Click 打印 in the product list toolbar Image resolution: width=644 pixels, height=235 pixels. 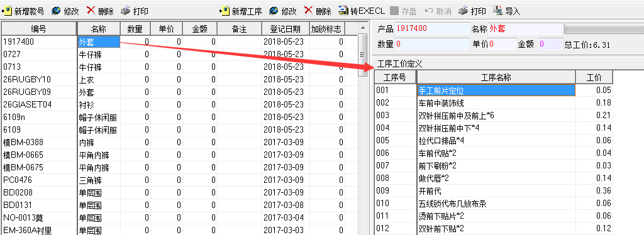pos(135,11)
